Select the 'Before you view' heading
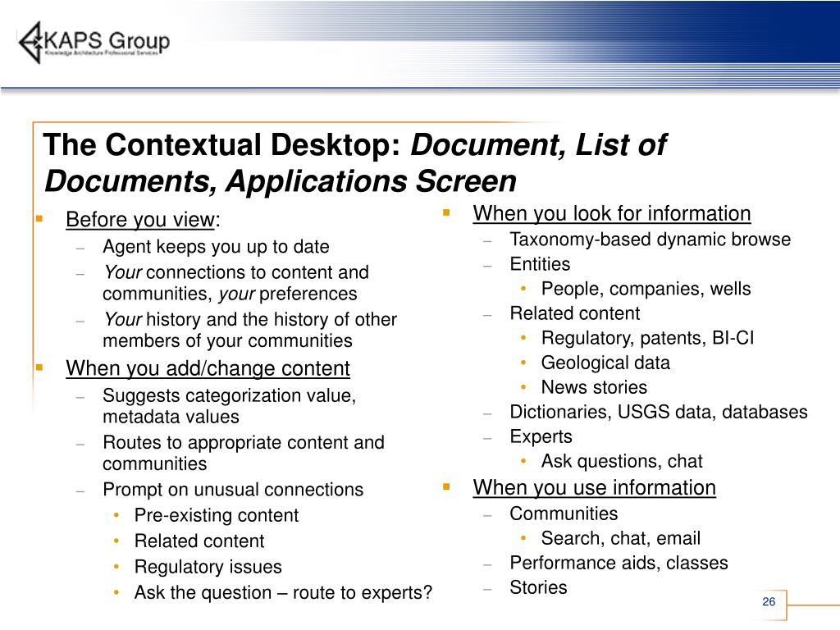 (140, 220)
